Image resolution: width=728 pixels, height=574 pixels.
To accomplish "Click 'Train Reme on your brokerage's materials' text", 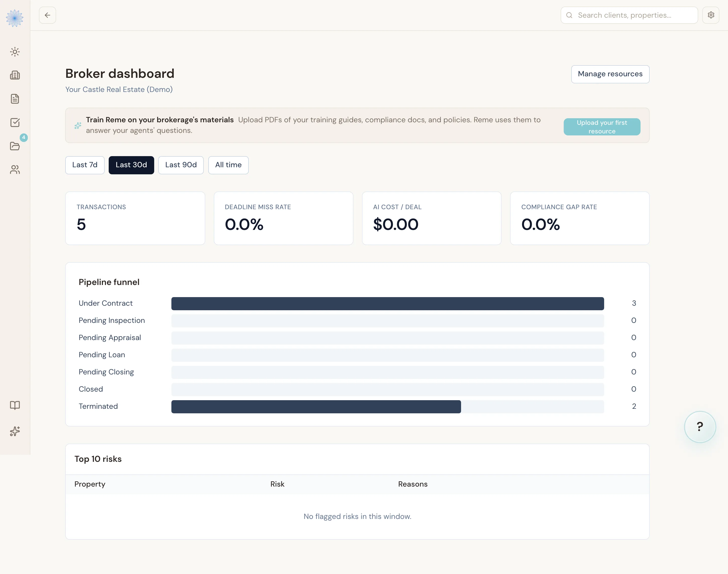I will (x=160, y=120).
